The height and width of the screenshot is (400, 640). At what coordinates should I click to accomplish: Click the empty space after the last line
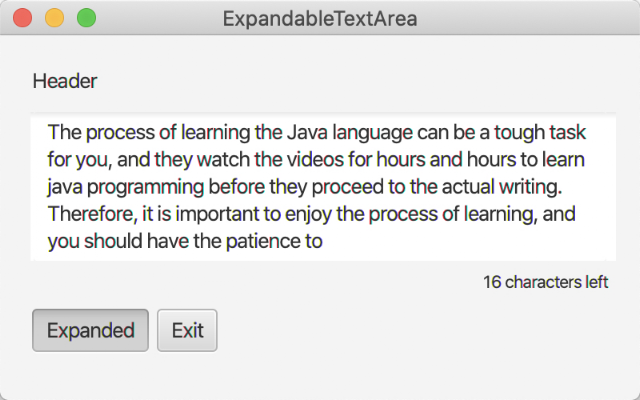[x=469, y=241]
